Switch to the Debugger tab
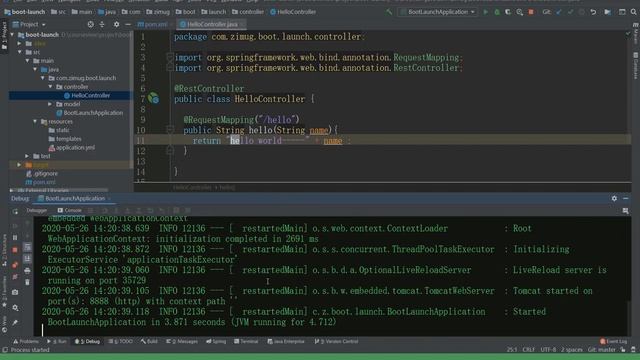The image size is (640, 360). click(37, 211)
